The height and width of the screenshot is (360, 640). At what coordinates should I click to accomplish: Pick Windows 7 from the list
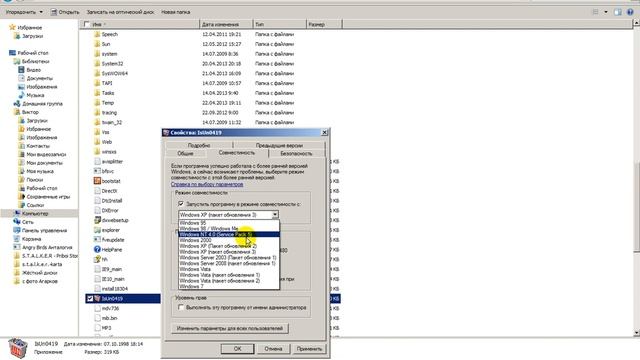tap(229, 286)
